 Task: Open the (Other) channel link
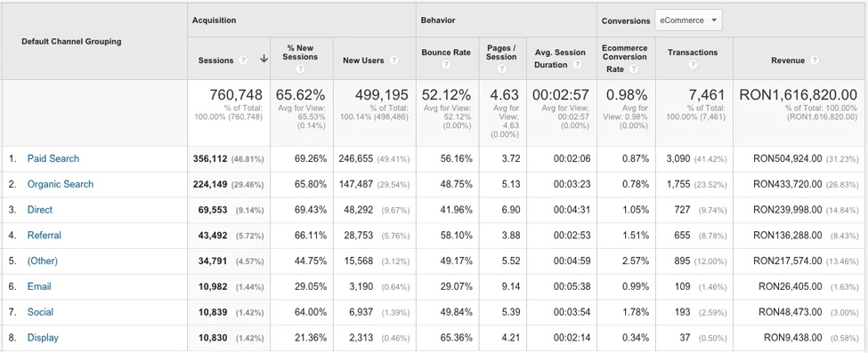pos(43,261)
